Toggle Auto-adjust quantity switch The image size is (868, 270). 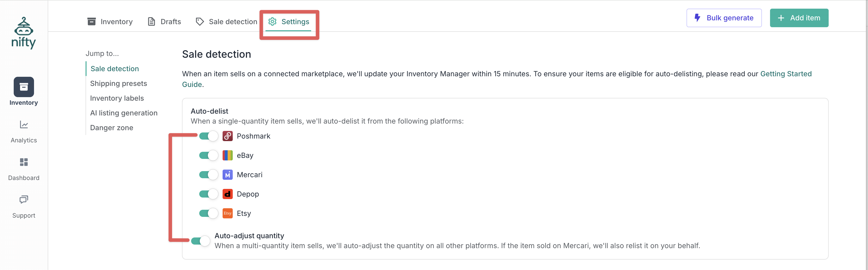(200, 241)
